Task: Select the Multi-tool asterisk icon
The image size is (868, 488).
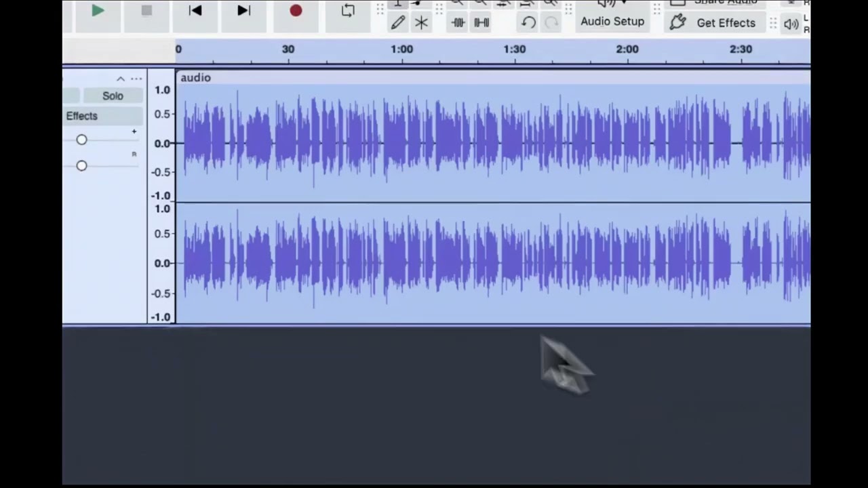Action: 421,22
